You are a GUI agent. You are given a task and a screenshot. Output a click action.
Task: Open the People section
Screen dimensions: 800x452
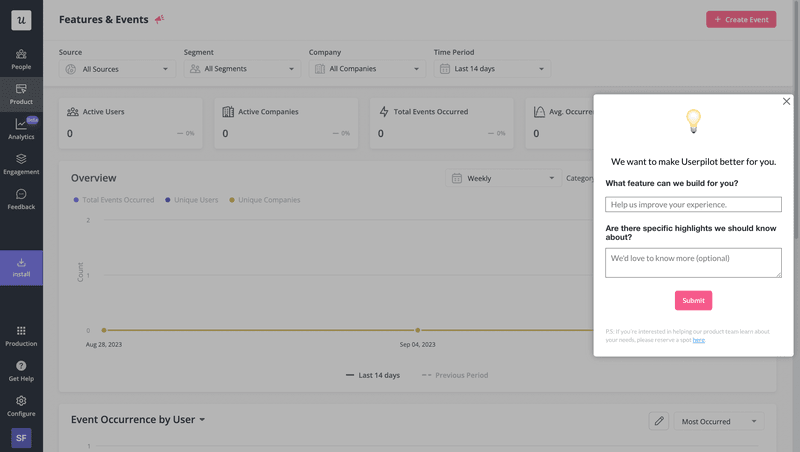coord(21,60)
